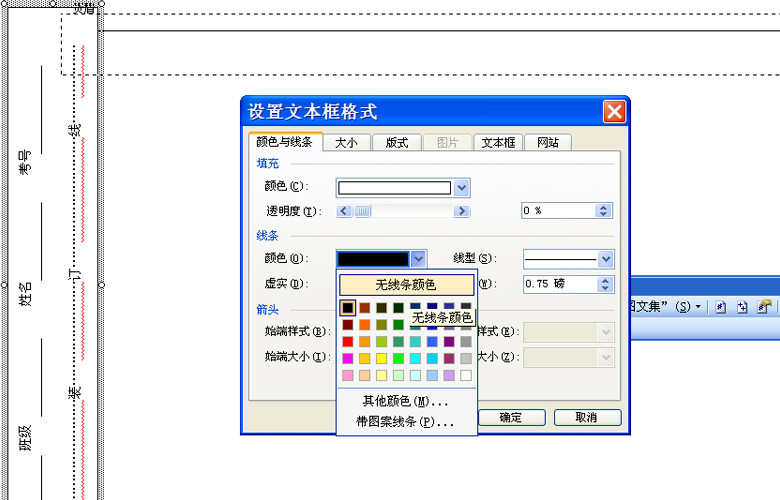
Task: Click the 0 % transparency field
Action: coord(558,210)
